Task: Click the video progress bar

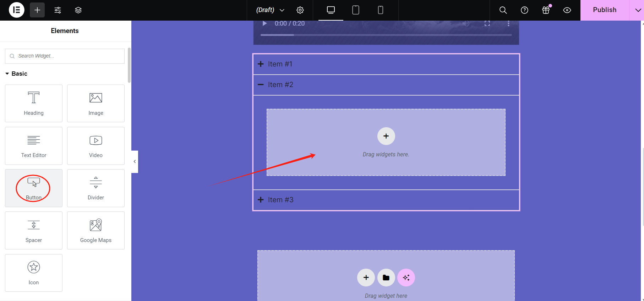Action: coord(386,35)
